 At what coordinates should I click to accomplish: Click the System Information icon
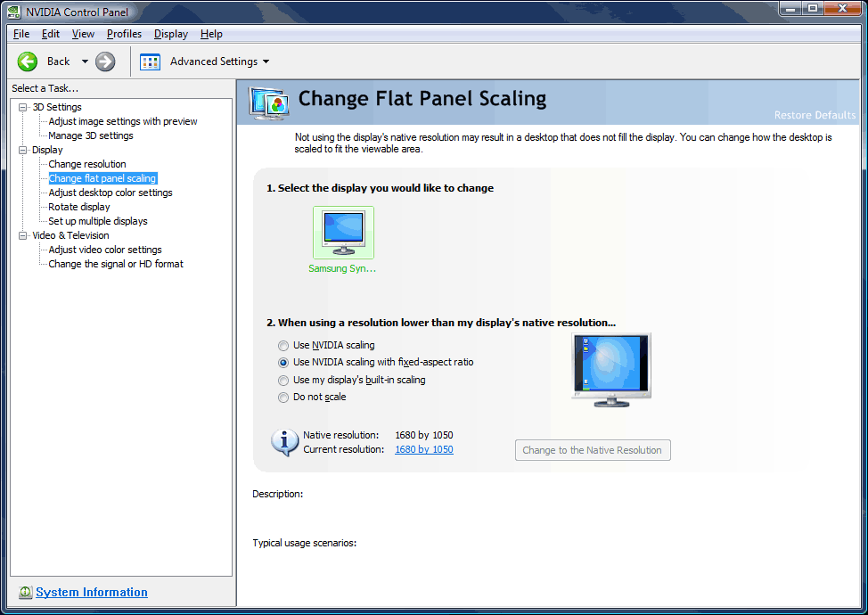[x=25, y=593]
